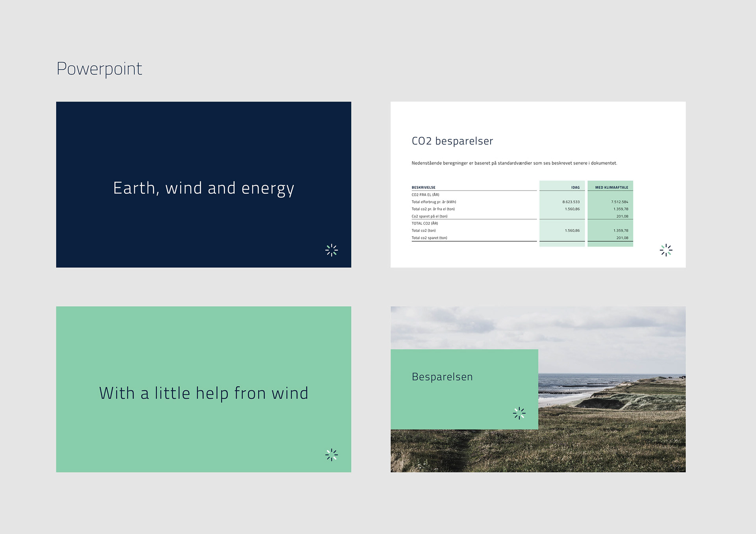This screenshot has width=756, height=534.
Task: Click the 'Total elforbrug pr. år (kWh)' row label
Action: pyautogui.click(x=434, y=202)
